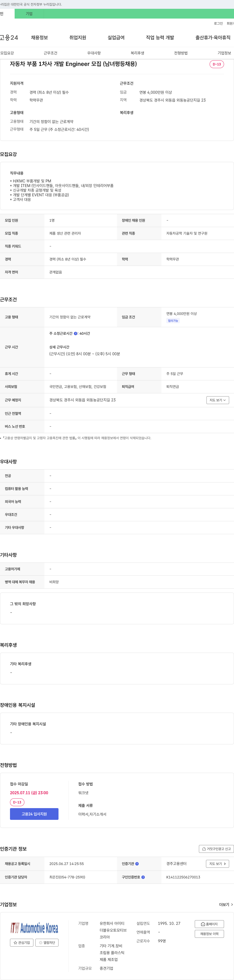Switch to the 기업 tab
This screenshot has height=980, width=234.
pyautogui.click(x=29, y=14)
